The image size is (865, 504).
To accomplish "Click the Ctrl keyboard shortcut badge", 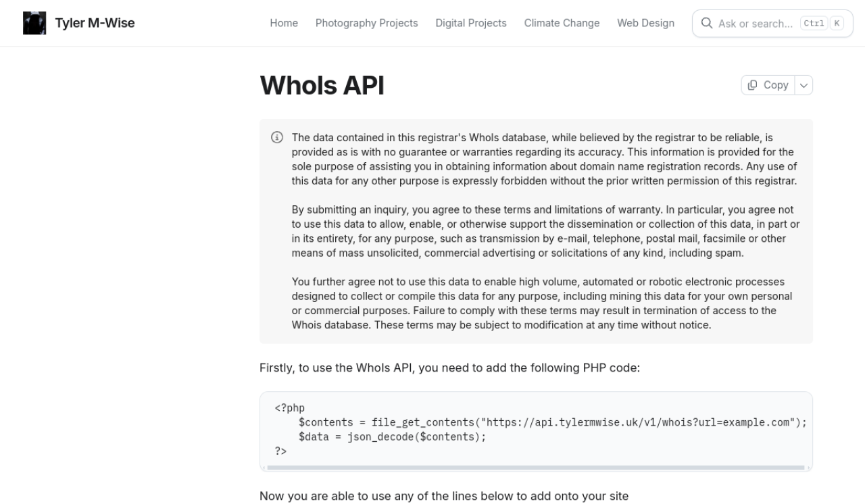I will point(813,23).
